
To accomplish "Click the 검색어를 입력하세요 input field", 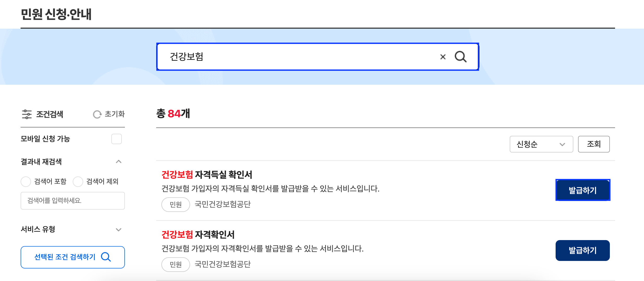I will point(72,201).
